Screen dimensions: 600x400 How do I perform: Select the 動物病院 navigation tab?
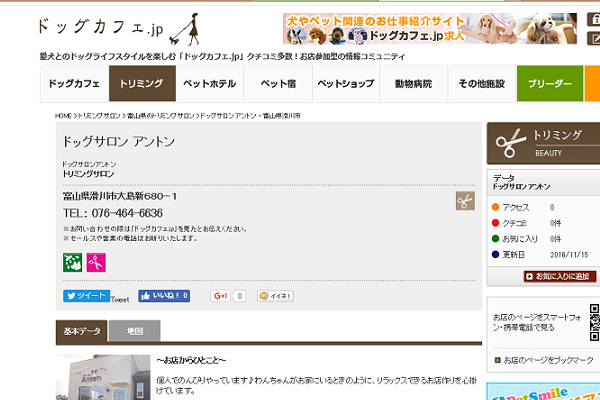[413, 84]
